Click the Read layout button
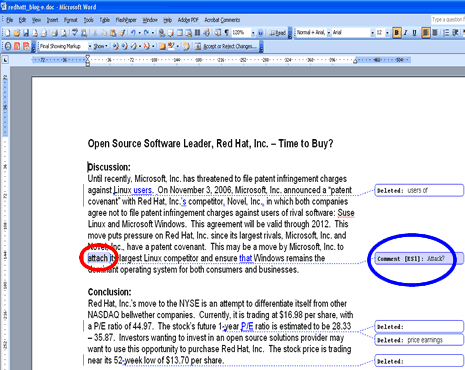Viewport: 465px width, 370px height. (x=278, y=33)
